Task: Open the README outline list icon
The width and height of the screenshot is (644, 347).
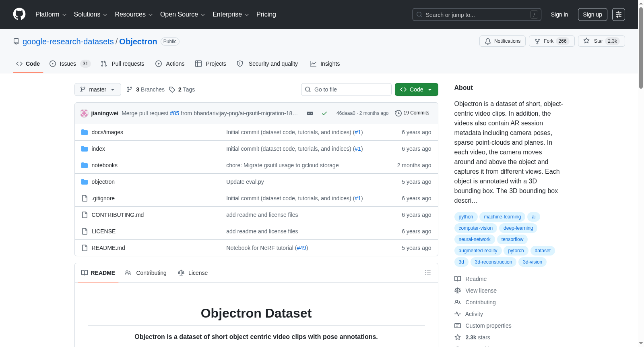Action: coord(428,273)
